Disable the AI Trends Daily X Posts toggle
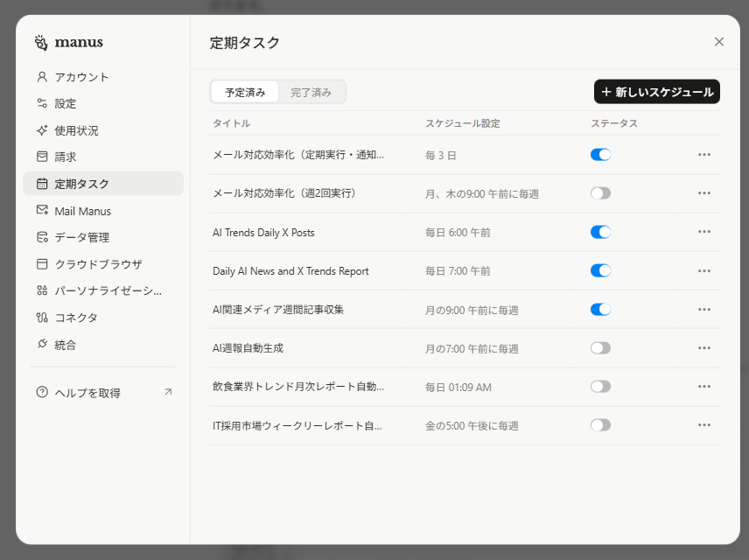The image size is (749, 560). click(x=600, y=232)
